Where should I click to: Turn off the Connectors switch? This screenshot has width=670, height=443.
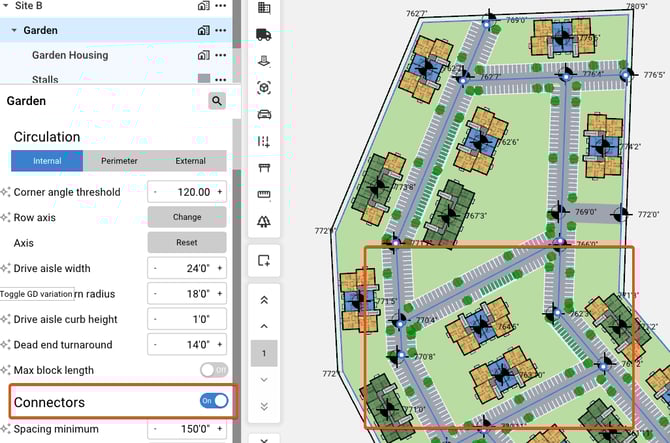pos(214,401)
